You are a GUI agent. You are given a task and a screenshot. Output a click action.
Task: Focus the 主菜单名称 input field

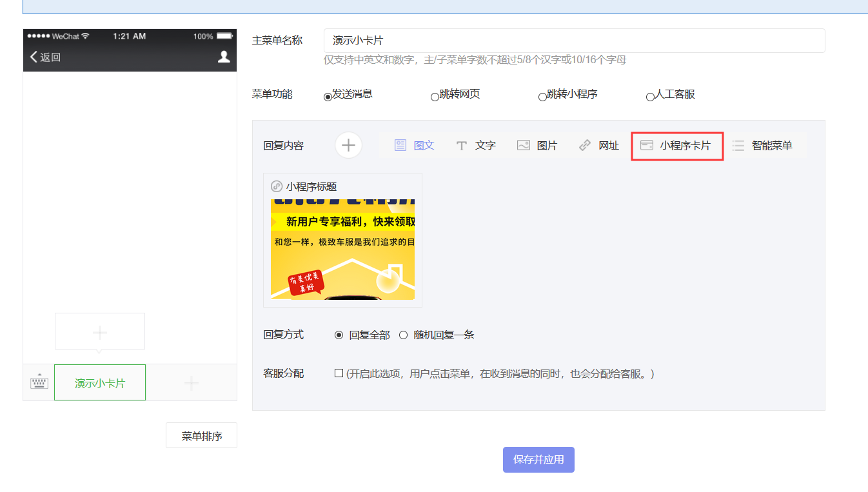point(574,41)
